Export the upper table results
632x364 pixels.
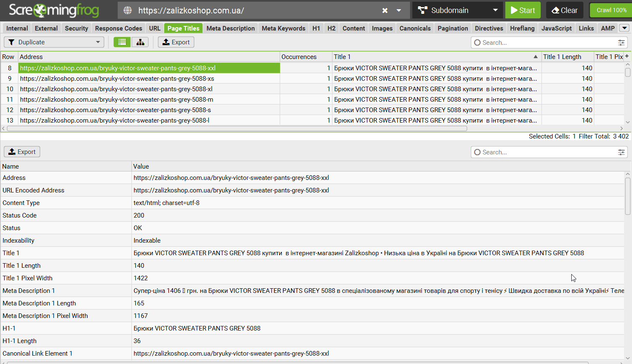click(x=176, y=42)
